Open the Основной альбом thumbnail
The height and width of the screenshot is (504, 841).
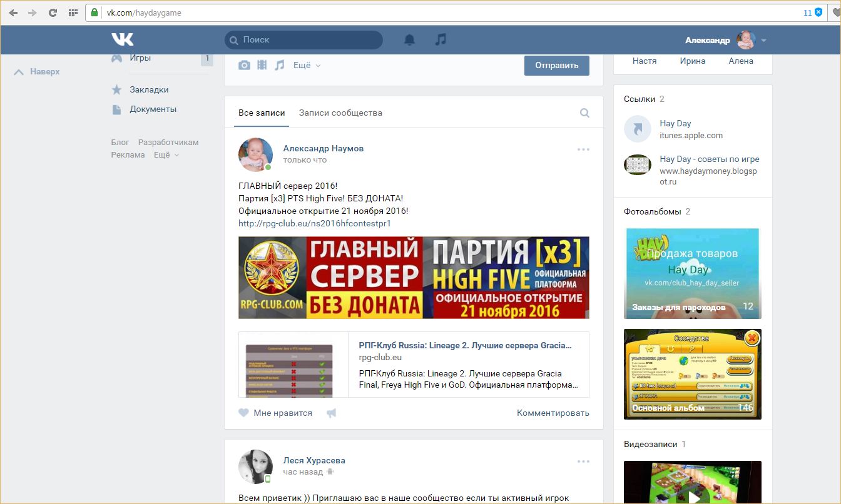coord(693,374)
